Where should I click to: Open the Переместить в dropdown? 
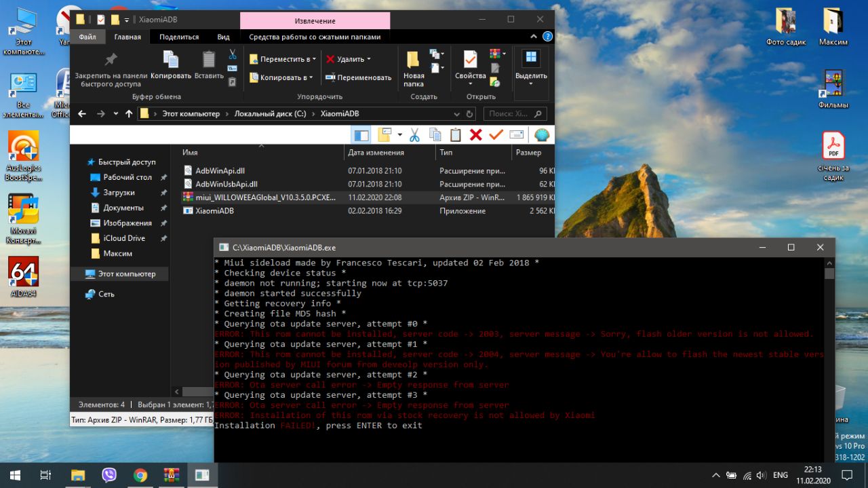pos(283,59)
